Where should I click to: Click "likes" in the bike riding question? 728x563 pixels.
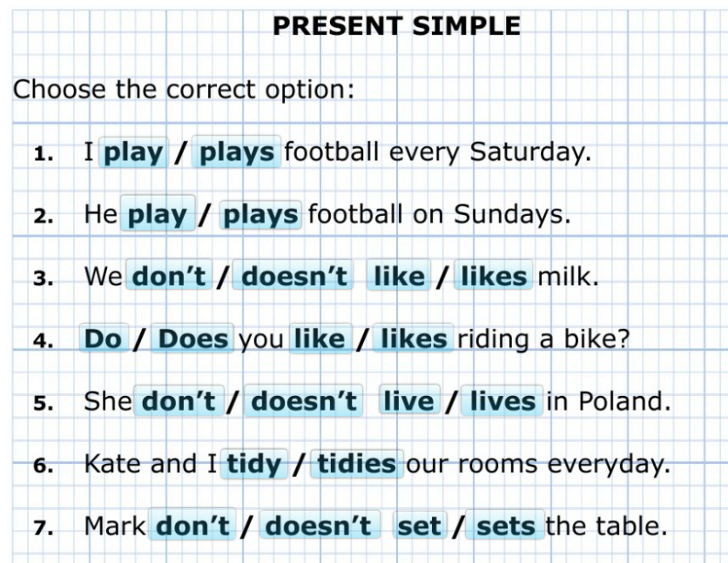(x=414, y=339)
